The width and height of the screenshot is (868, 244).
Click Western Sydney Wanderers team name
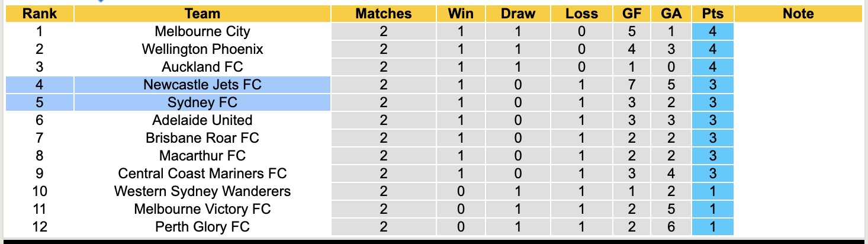click(202, 191)
